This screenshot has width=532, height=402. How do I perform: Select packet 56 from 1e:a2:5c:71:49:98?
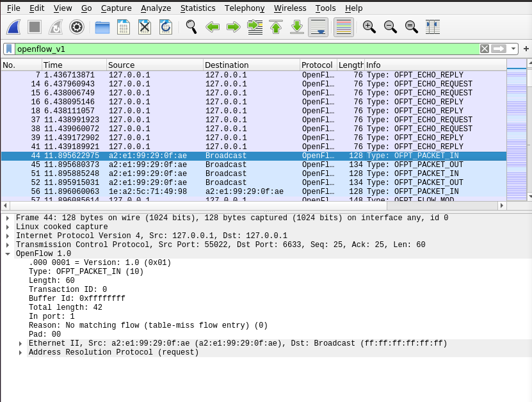coord(254,191)
